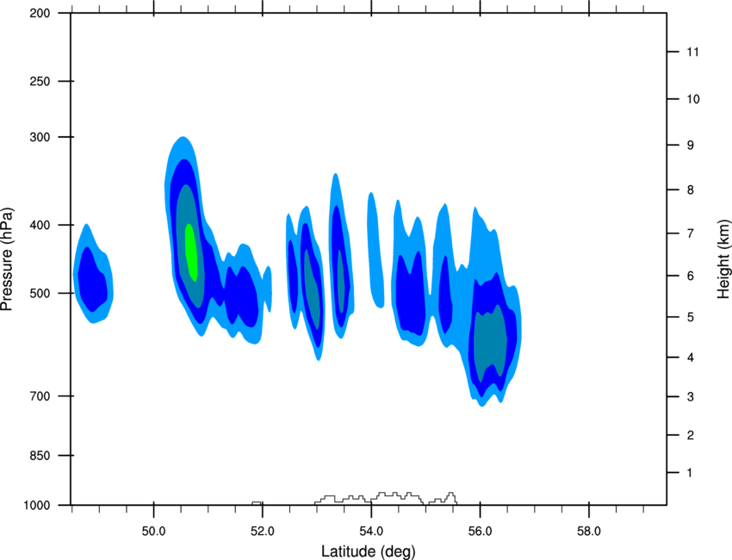Click height label 9 km
The width and height of the screenshot is (732, 560).
point(691,146)
